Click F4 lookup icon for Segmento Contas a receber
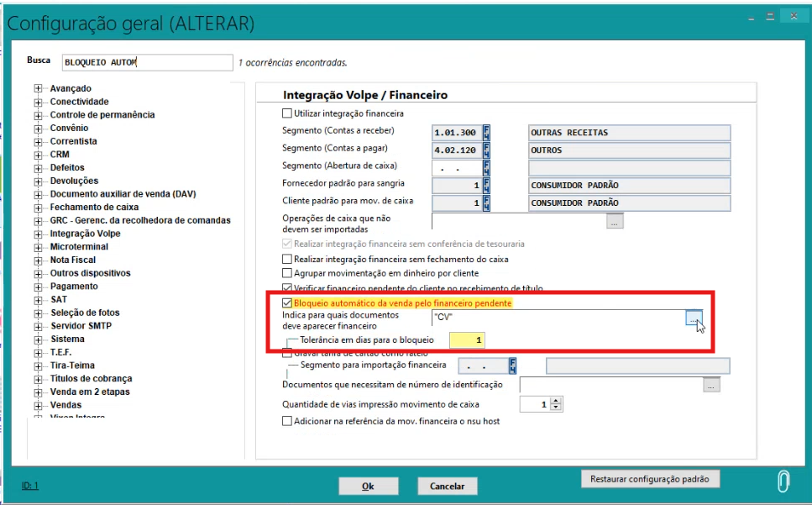Screen dimensions: 812x505 point(486,133)
